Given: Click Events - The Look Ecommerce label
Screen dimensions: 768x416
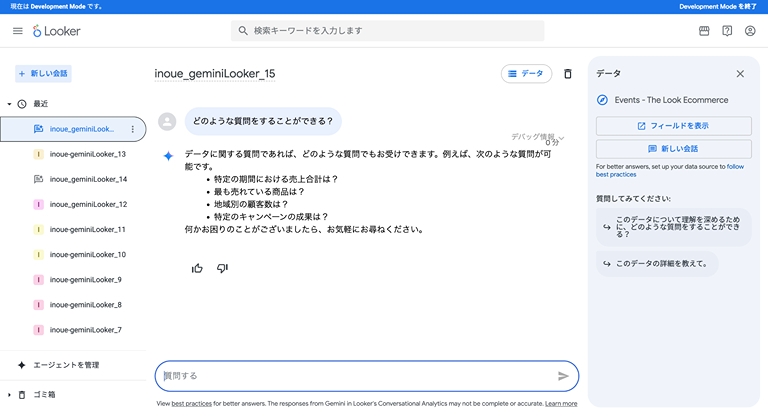Looking at the screenshot, I should click(x=672, y=100).
